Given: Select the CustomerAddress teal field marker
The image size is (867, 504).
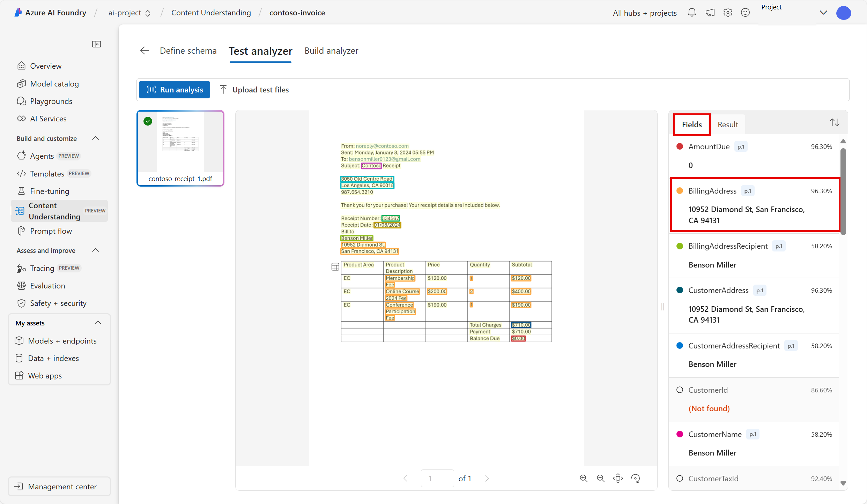Looking at the screenshot, I should tap(679, 290).
